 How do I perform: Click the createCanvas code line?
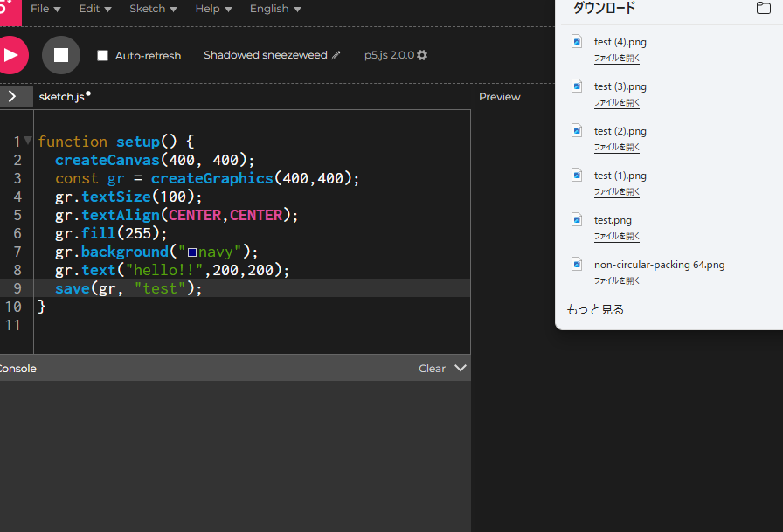coord(253,160)
